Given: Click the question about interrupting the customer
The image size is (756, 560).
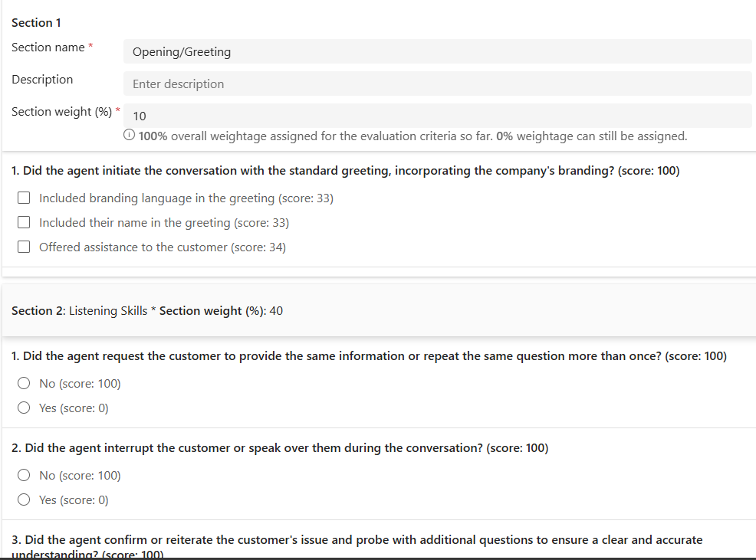Looking at the screenshot, I should [280, 448].
